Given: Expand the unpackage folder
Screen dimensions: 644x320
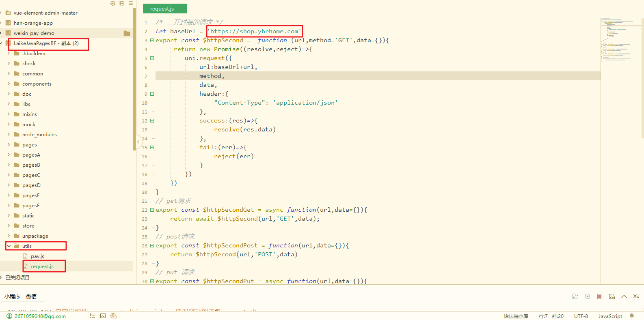Looking at the screenshot, I should (9, 236).
